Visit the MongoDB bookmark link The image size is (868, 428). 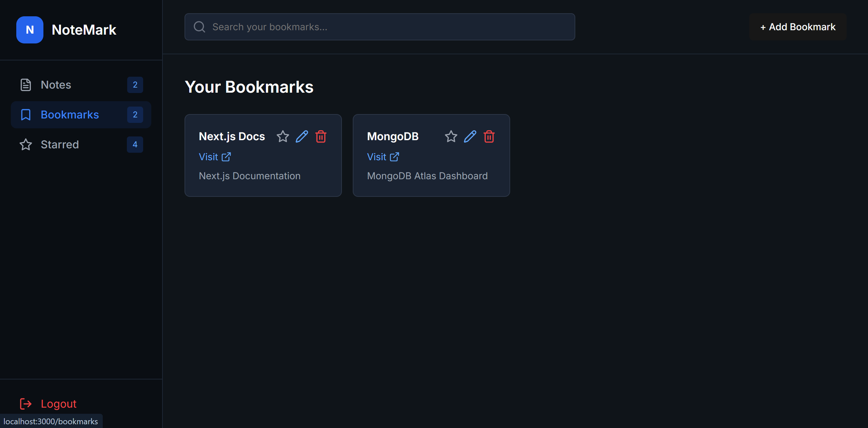383,157
